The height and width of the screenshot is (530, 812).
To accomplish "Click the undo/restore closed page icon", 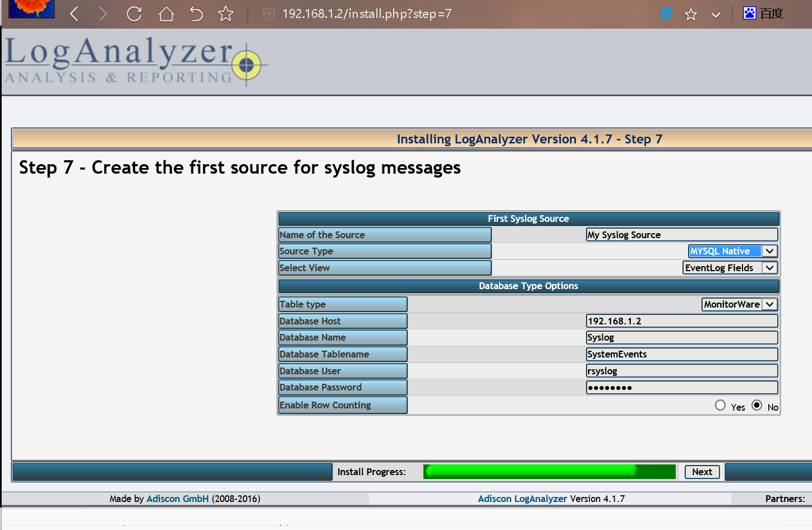I will coord(196,13).
